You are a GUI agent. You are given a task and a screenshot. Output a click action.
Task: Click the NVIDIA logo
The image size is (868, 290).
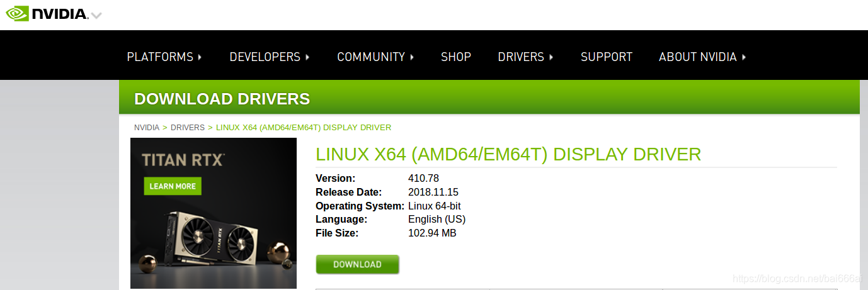click(47, 14)
